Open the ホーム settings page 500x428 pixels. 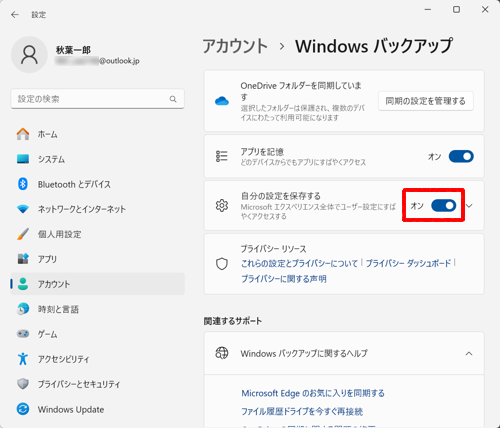(x=97, y=134)
